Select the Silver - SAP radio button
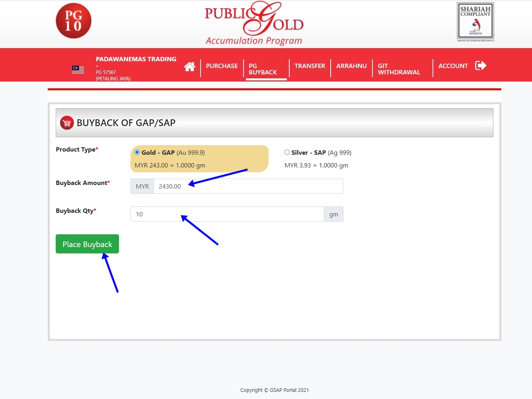 (x=287, y=152)
